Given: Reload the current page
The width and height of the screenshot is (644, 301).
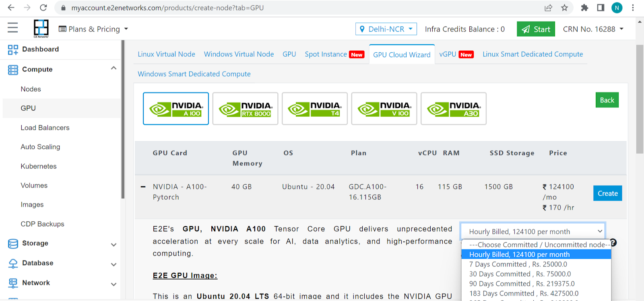Looking at the screenshot, I should pyautogui.click(x=43, y=8).
